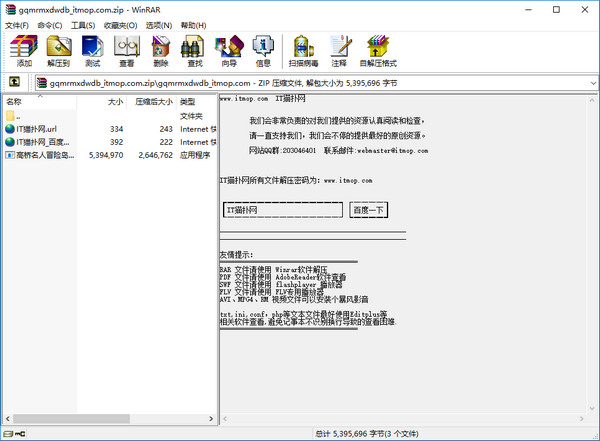This screenshot has height=441, width=600.
Task: Show archive Info (信息) icon
Action: 263,51
